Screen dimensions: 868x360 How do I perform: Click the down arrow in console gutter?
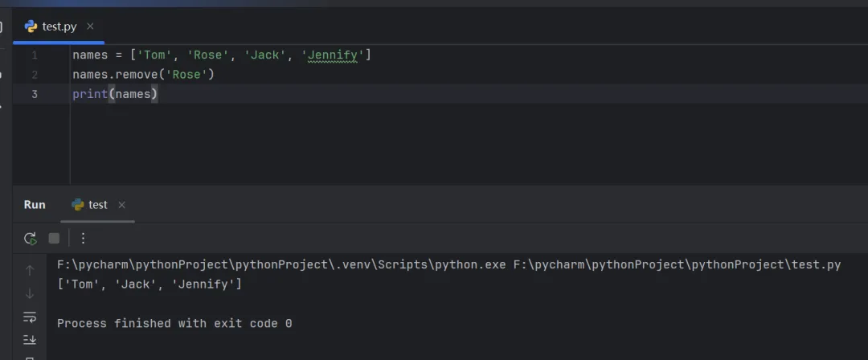click(x=30, y=293)
